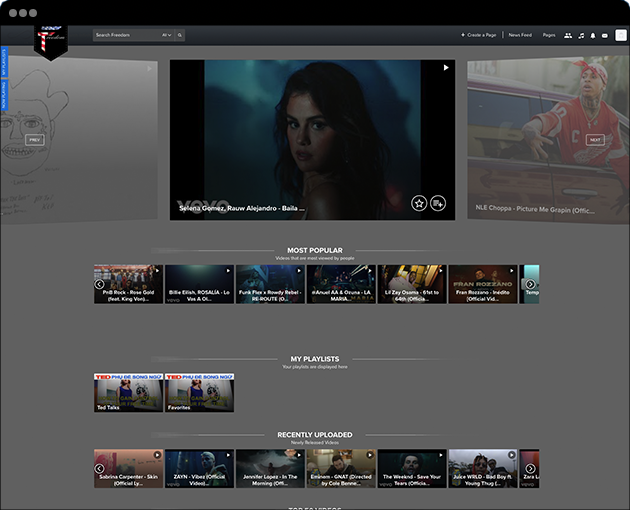This screenshot has width=630, height=510.
Task: Play icon on Sabrina Carpenter Skin thumbnail
Action: (157, 455)
